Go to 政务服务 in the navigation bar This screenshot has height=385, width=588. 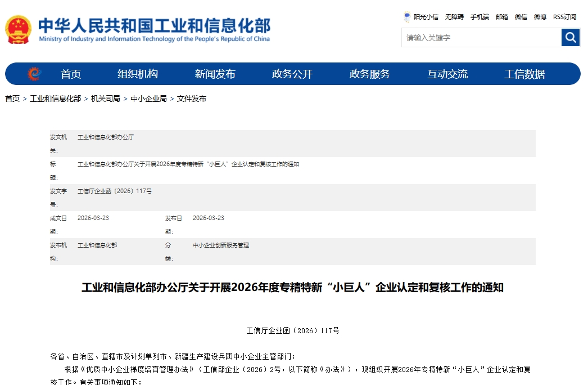point(370,73)
